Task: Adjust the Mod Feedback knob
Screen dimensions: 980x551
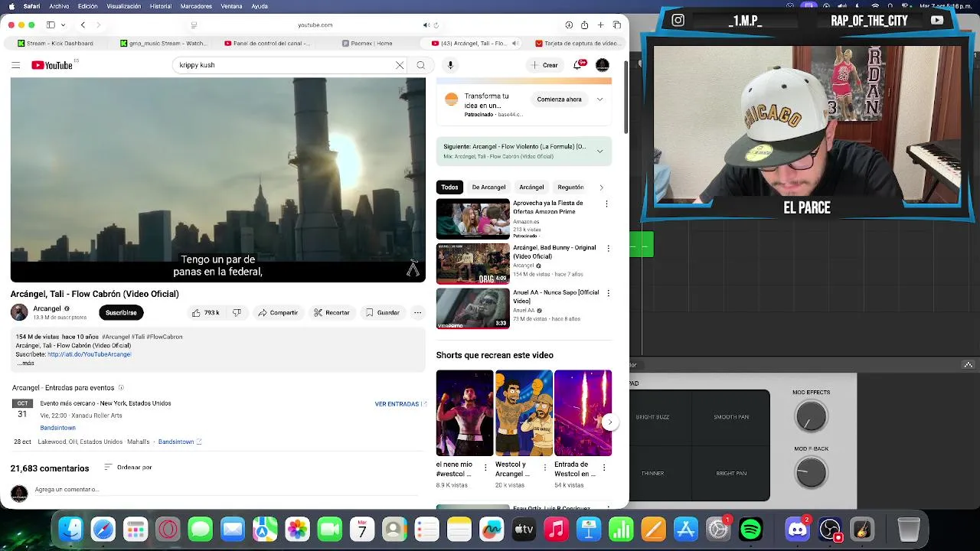Action: tap(811, 473)
